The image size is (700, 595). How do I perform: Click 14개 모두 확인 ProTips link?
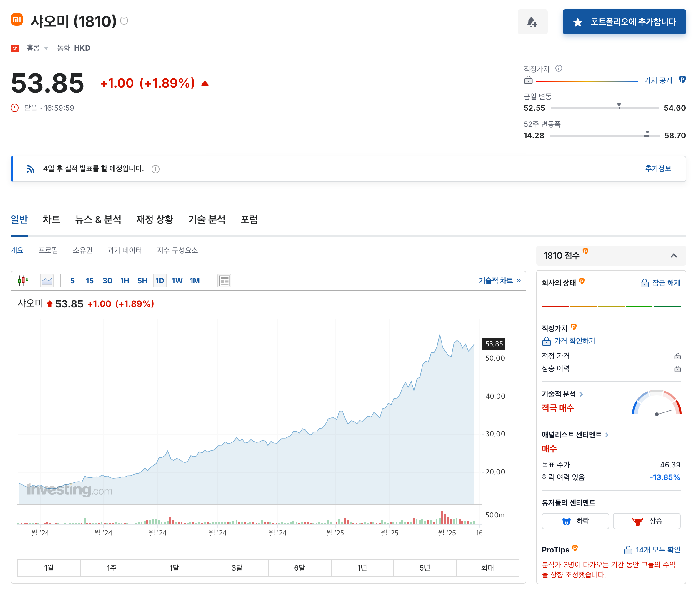click(652, 550)
